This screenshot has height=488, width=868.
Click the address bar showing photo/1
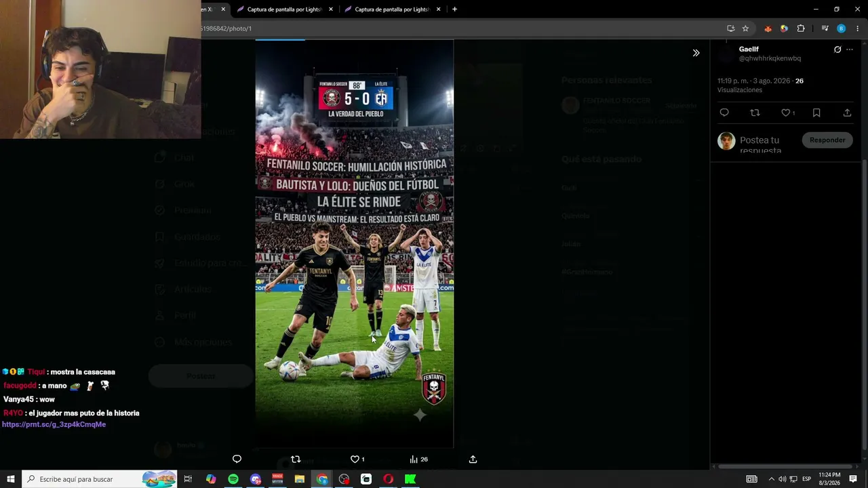(x=461, y=28)
